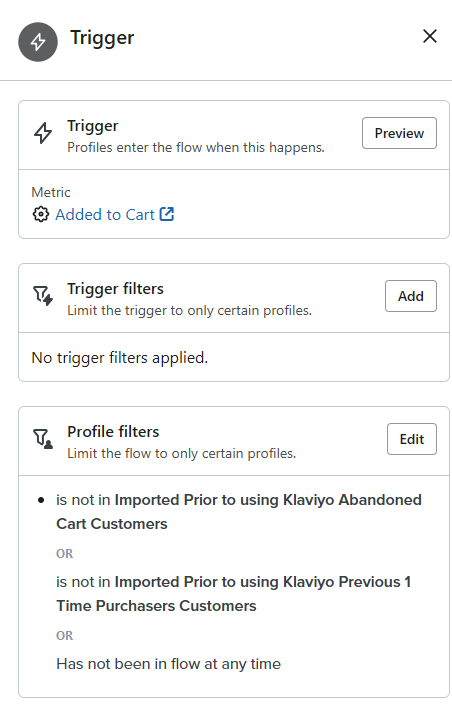
Task: Close the Trigger panel with X
Action: tap(430, 36)
